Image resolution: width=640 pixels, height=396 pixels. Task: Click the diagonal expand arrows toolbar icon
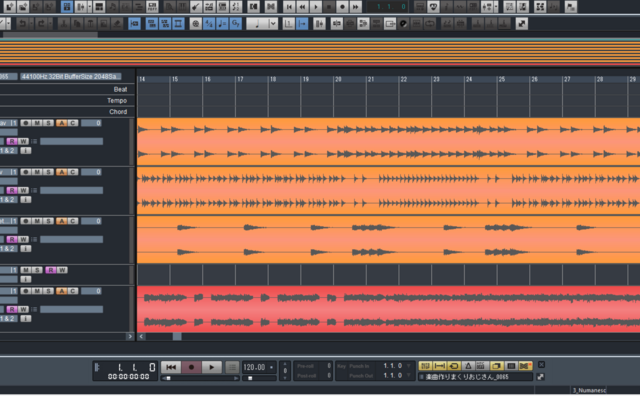click(522, 24)
